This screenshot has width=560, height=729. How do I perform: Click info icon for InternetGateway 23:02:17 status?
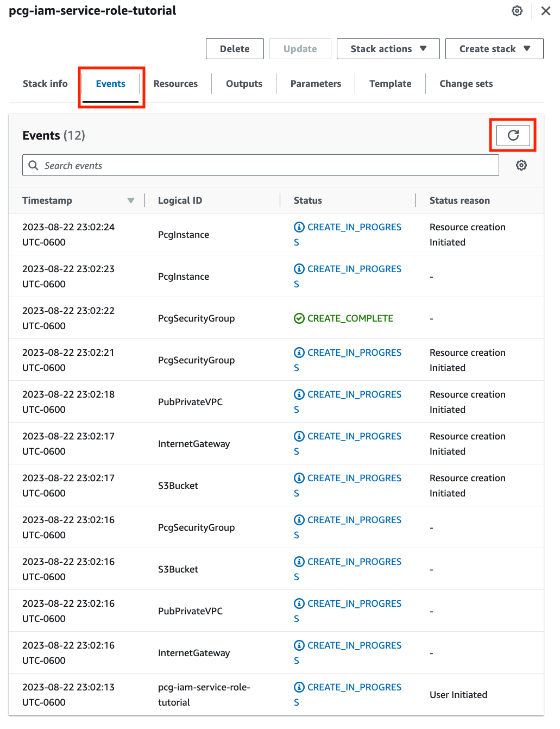coord(299,436)
